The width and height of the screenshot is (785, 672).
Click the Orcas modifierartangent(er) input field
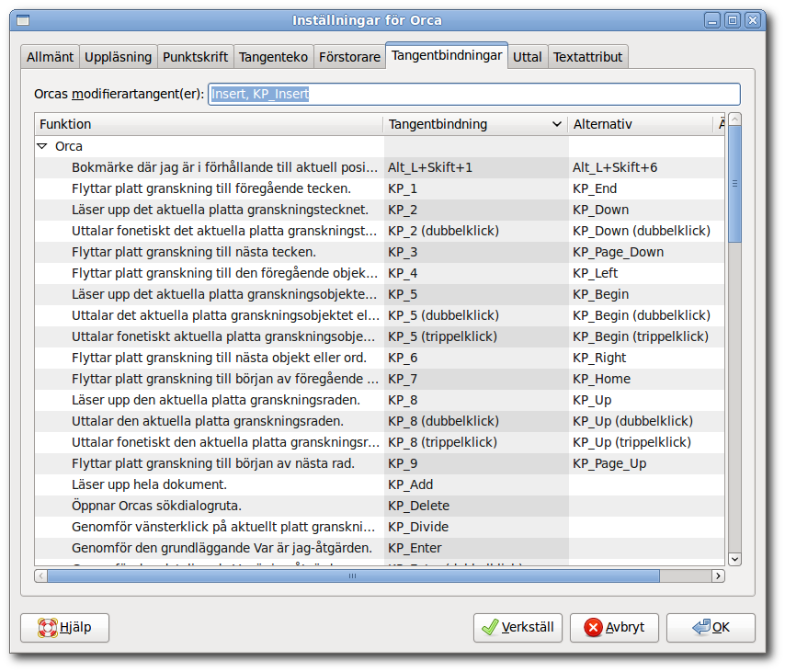click(x=474, y=94)
